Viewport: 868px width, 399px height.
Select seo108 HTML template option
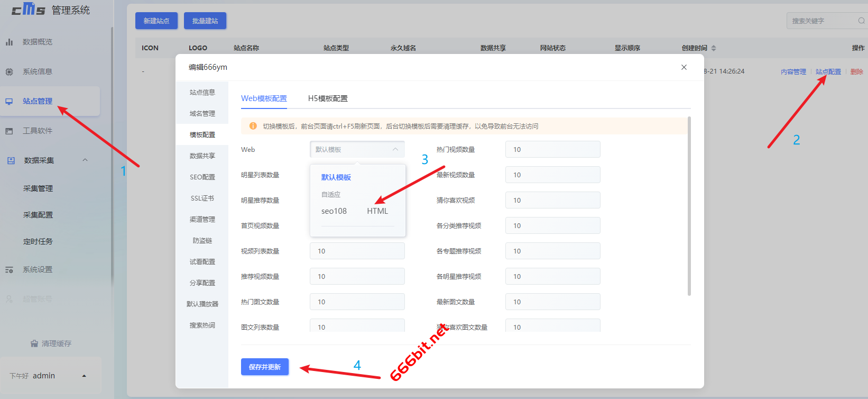(354, 211)
